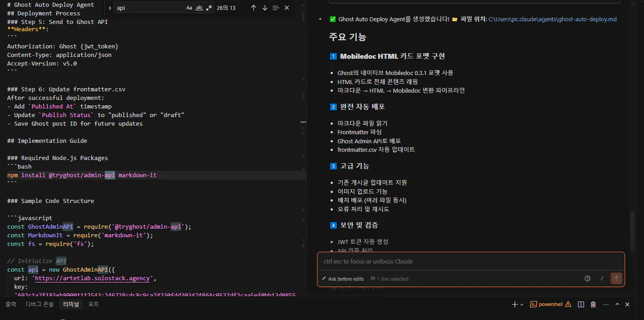Click the '### Sample Code Structure' heading
The width and height of the screenshot is (644, 320).
point(51,201)
